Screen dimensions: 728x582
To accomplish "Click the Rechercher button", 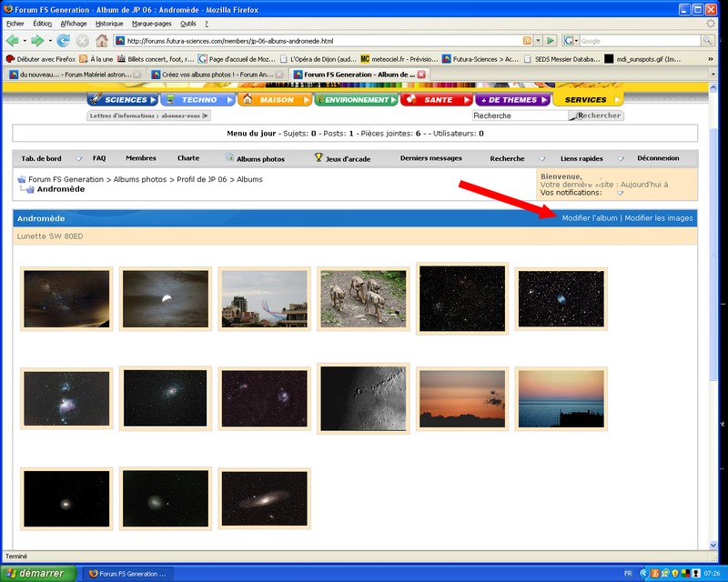I will click(x=596, y=115).
